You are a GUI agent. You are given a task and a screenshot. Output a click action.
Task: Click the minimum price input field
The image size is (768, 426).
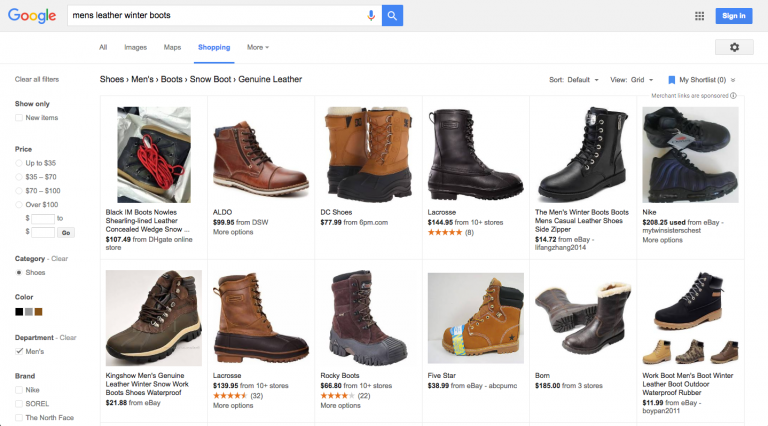click(42, 217)
